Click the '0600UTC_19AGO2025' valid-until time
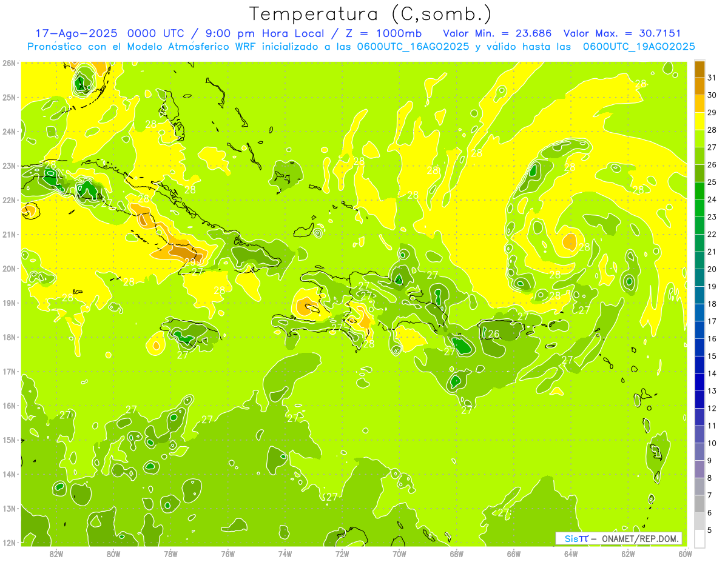The image size is (728, 562). point(639,47)
